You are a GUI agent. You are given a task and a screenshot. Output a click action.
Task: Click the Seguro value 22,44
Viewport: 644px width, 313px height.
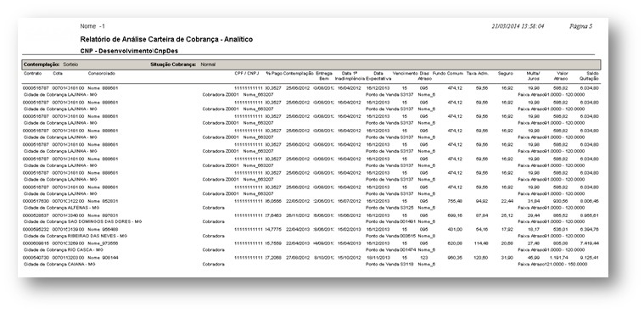tap(507, 201)
